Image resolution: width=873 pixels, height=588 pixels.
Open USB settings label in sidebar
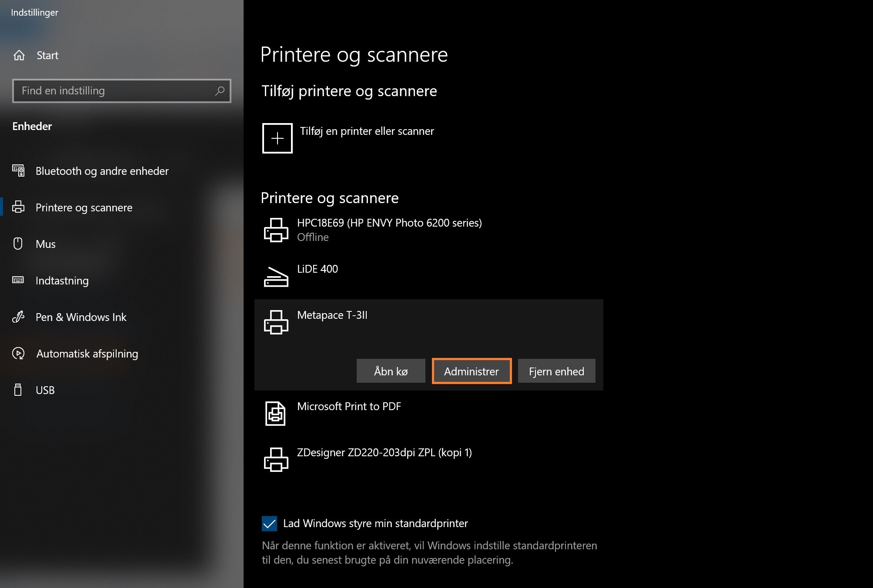click(45, 390)
